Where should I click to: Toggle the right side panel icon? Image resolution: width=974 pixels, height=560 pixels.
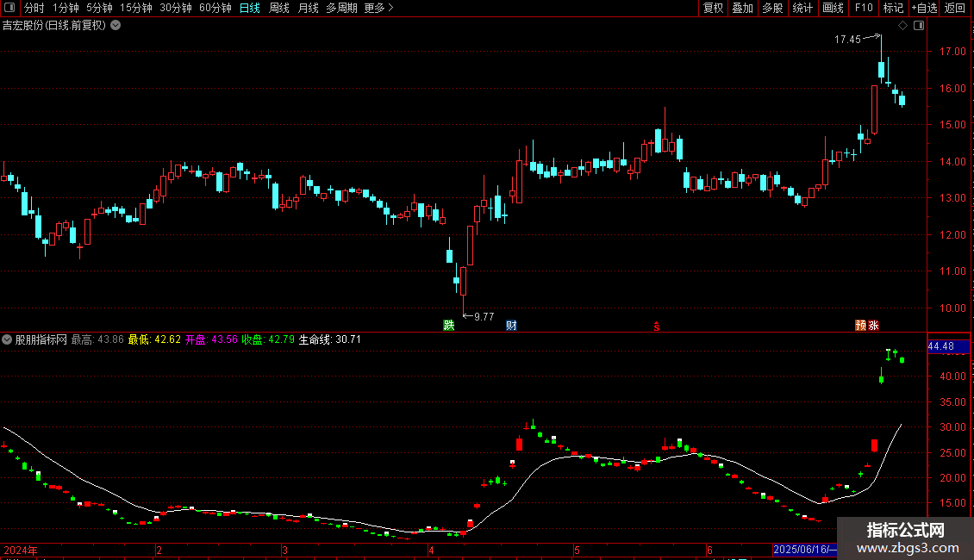pyautogui.click(x=919, y=26)
